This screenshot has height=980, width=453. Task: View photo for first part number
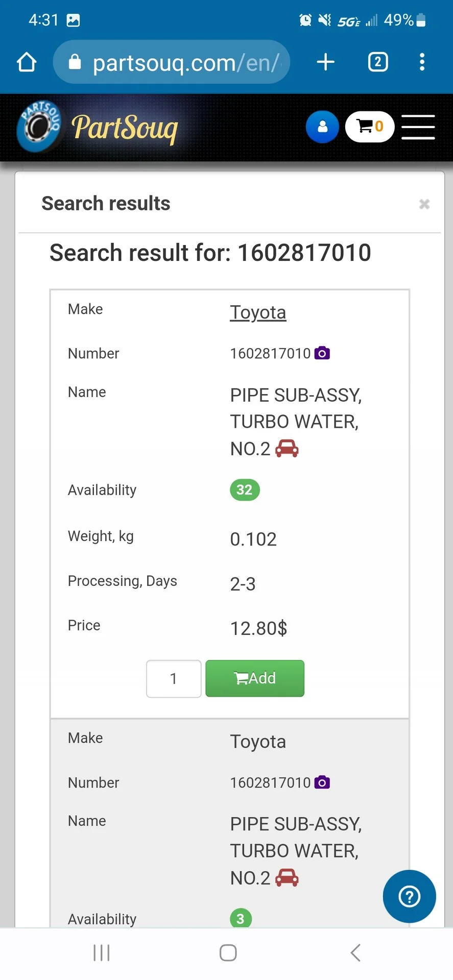click(322, 353)
